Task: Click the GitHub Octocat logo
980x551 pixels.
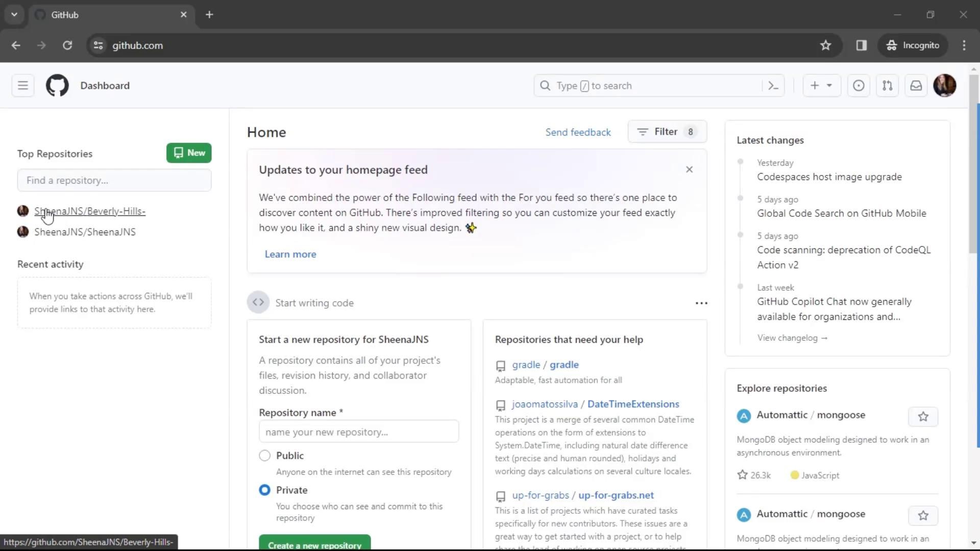Action: [x=57, y=86]
